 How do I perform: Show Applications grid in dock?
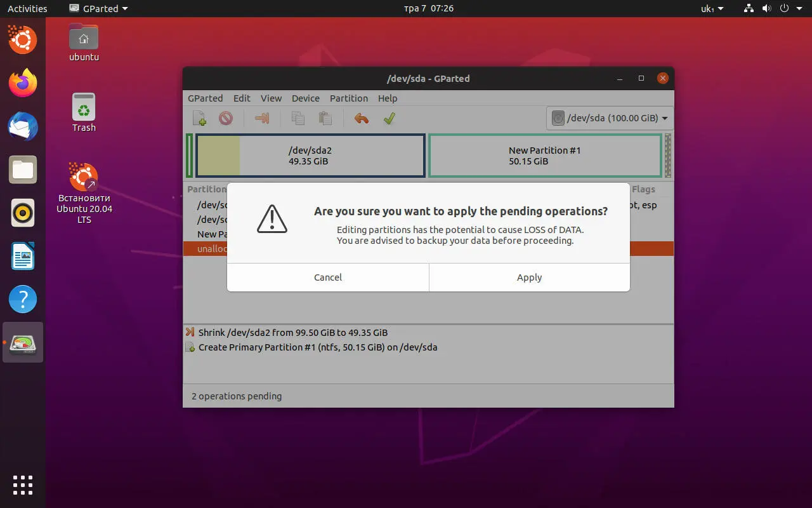(23, 485)
